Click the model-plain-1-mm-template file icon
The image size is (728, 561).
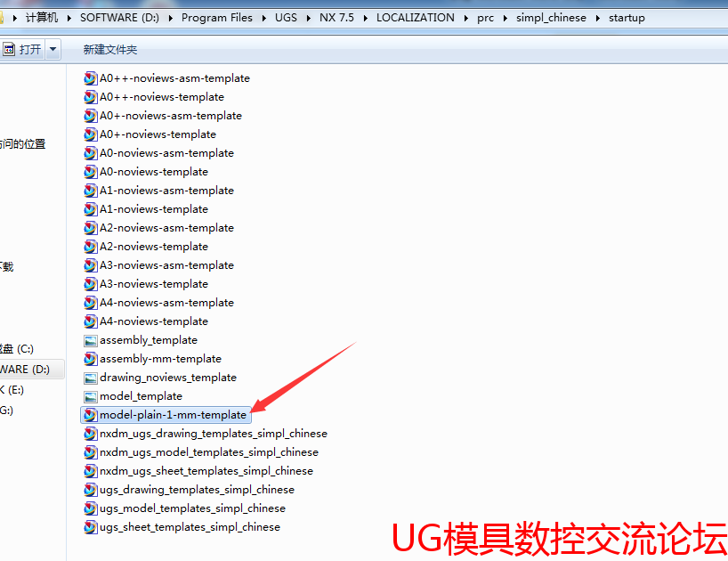click(x=91, y=415)
